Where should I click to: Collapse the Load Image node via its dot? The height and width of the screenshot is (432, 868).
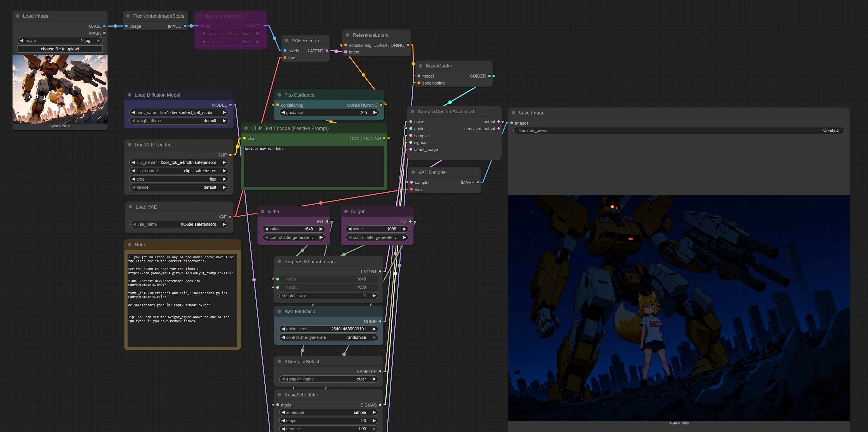18,16
